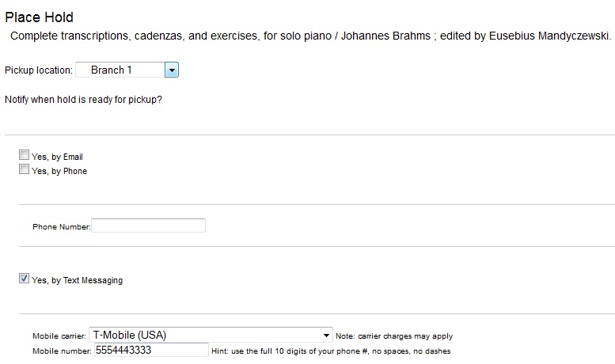
Task: Click the small arrow on Mobile carrier dropdown
Action: pyautogui.click(x=326, y=335)
